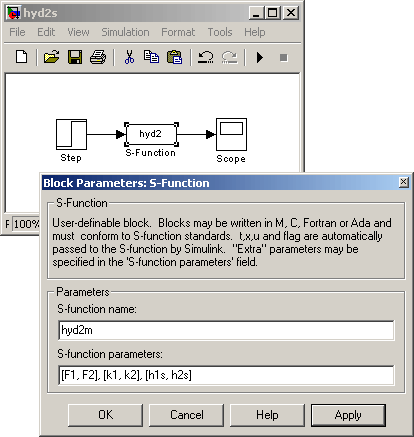
Task: Redo with the greyed arrow icon
Action: click(x=229, y=57)
